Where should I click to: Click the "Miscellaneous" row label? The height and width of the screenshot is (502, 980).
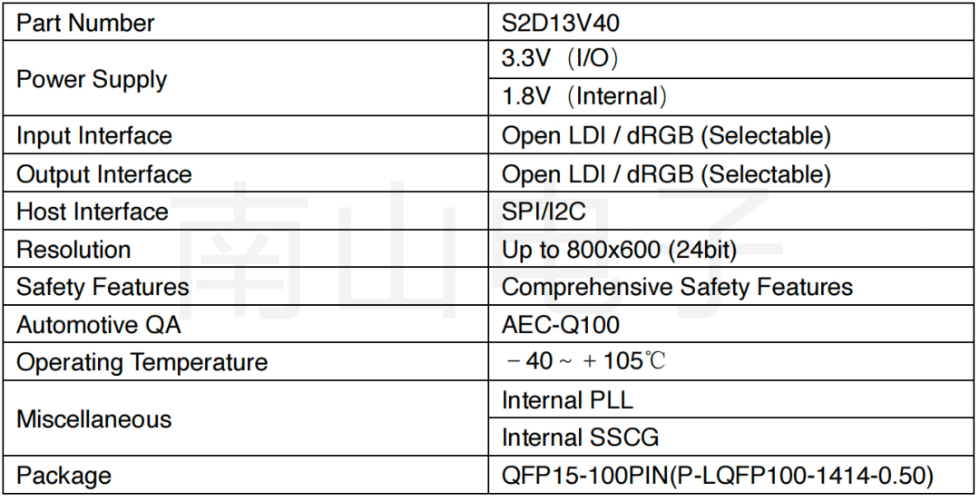[x=94, y=419]
